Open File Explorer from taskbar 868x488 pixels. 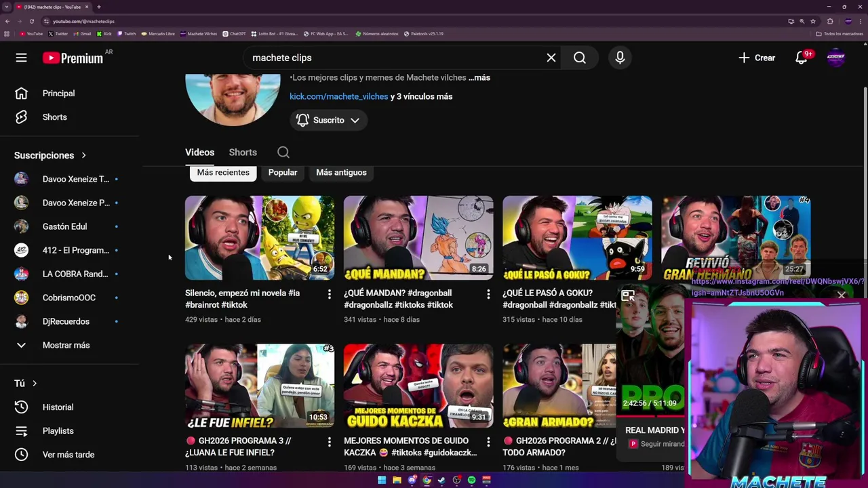pos(397,480)
